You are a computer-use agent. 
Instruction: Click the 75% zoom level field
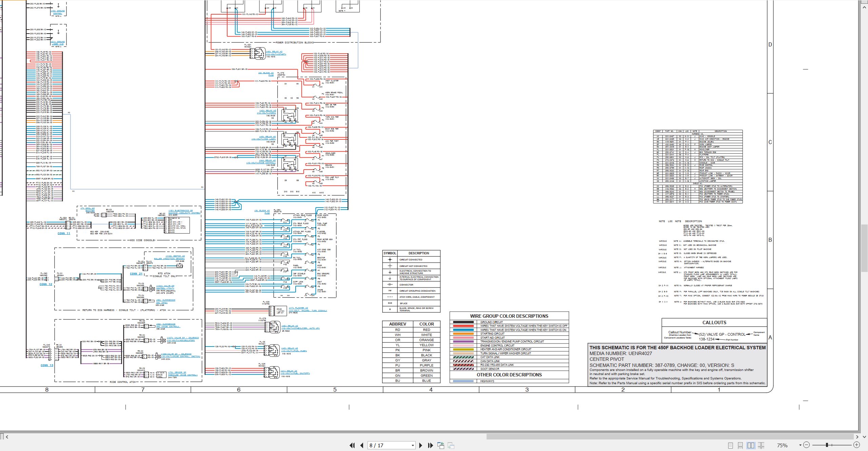click(x=783, y=445)
